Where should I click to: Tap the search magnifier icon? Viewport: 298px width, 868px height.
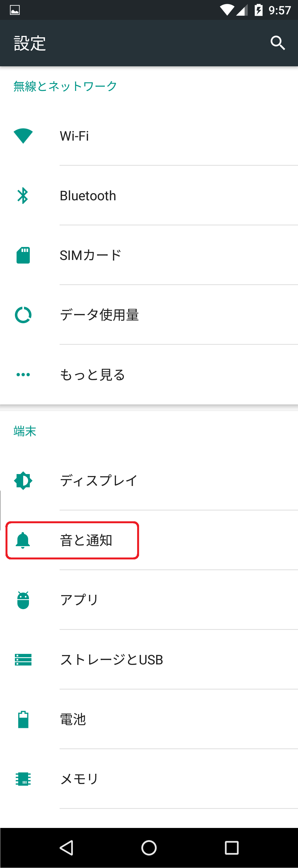click(x=278, y=43)
